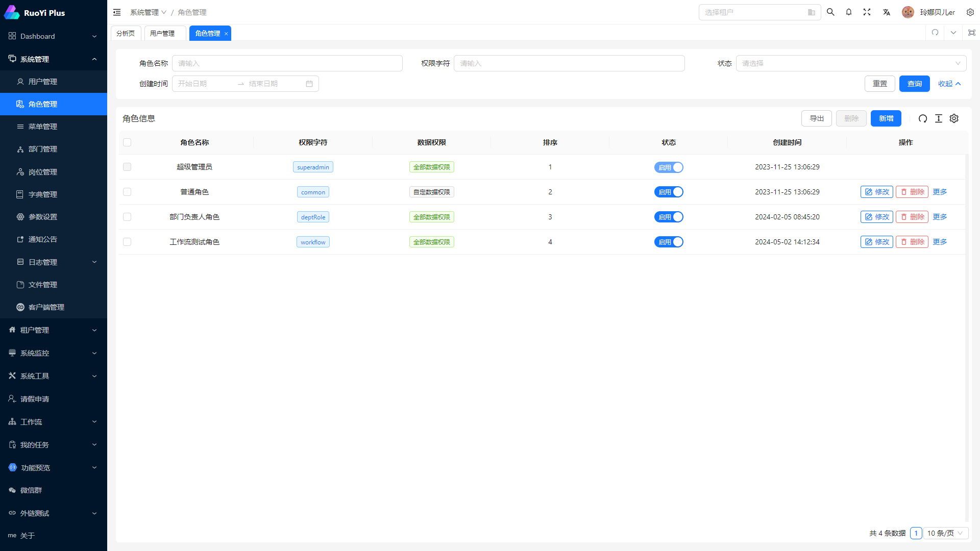Toggle the 启用 switch for 普通角色
Screen dimensions: 980x551
(669, 192)
